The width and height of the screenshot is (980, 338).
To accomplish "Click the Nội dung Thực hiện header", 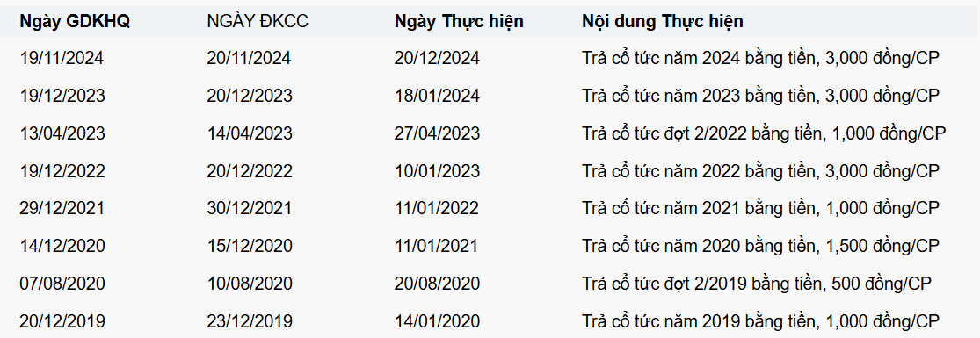I will point(663,21).
